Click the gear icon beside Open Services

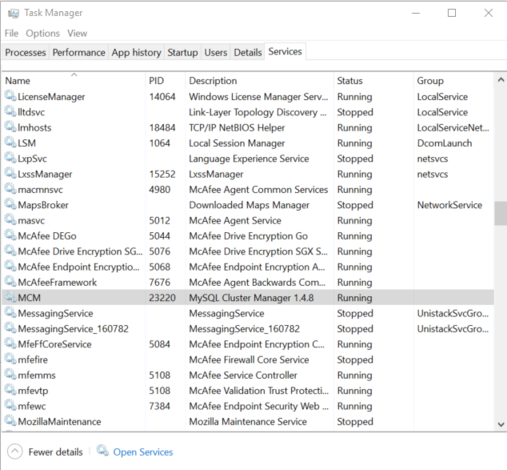103,451
